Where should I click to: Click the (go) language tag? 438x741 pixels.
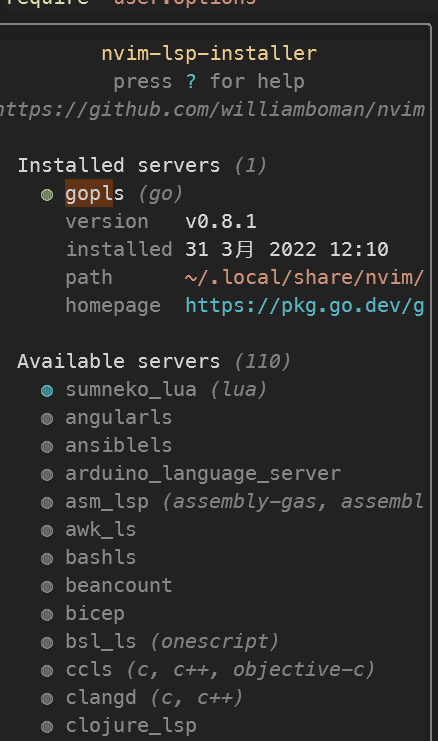[x=161, y=194]
